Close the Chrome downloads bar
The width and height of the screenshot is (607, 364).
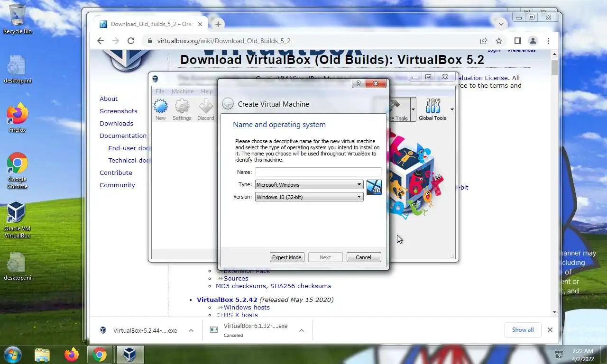(550, 330)
